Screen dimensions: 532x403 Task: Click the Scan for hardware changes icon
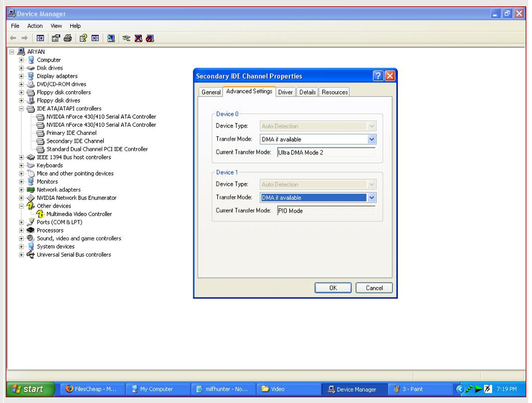pos(111,38)
